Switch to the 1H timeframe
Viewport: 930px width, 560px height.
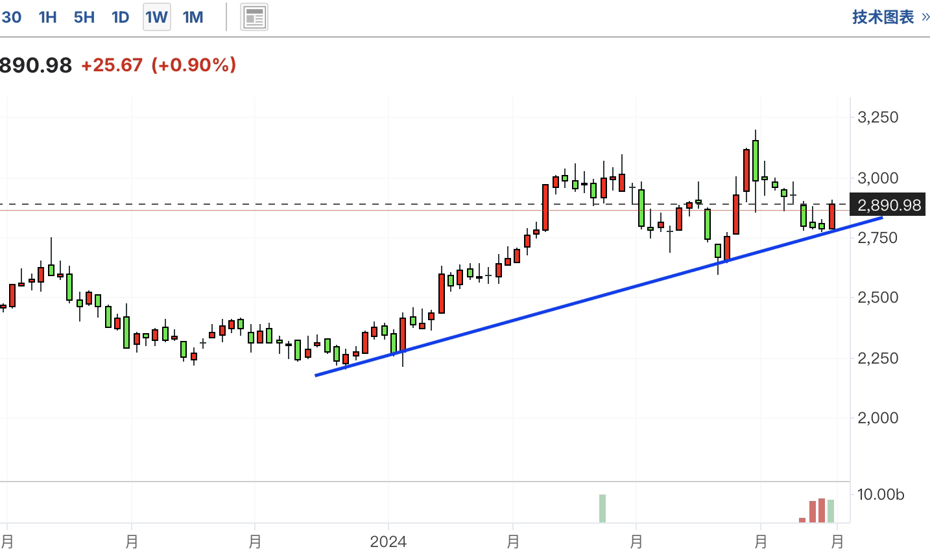pos(48,17)
